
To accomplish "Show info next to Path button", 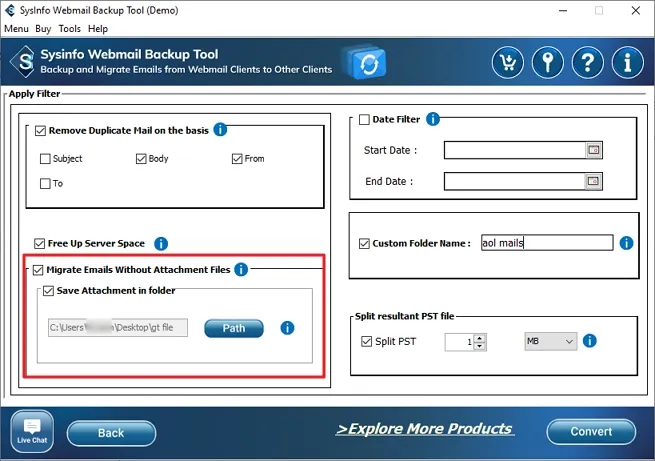I will [x=287, y=328].
